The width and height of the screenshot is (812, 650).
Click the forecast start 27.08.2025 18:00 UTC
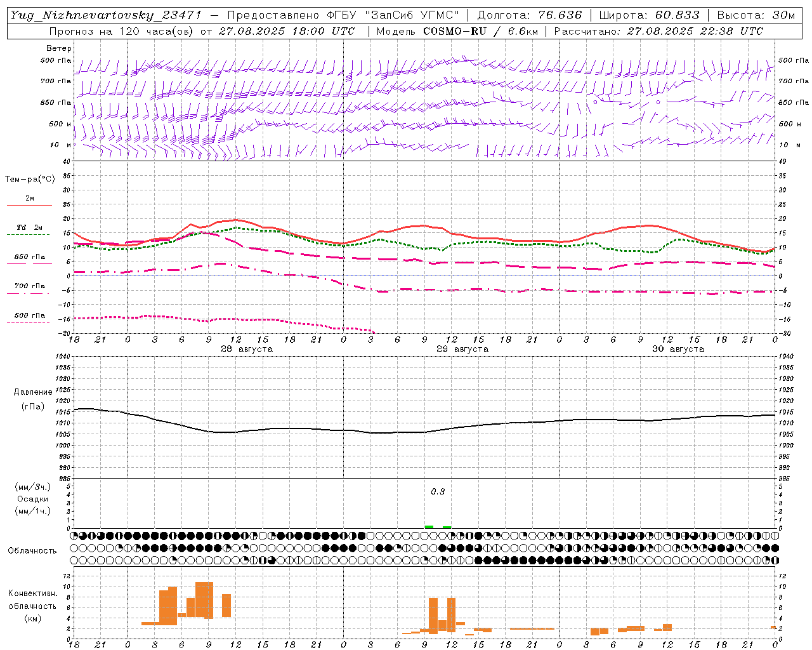286,31
